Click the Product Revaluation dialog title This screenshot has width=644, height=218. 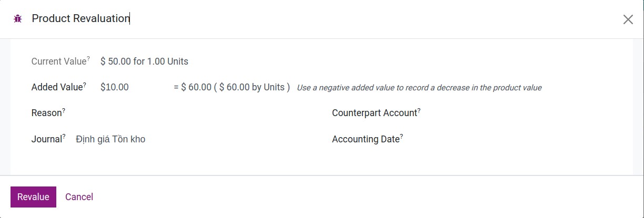click(80, 19)
